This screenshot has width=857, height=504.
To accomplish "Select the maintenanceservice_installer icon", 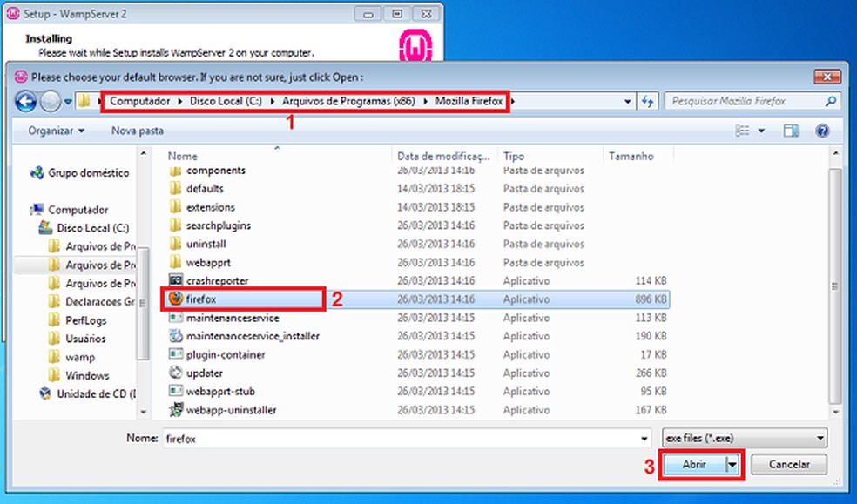I will [175, 336].
